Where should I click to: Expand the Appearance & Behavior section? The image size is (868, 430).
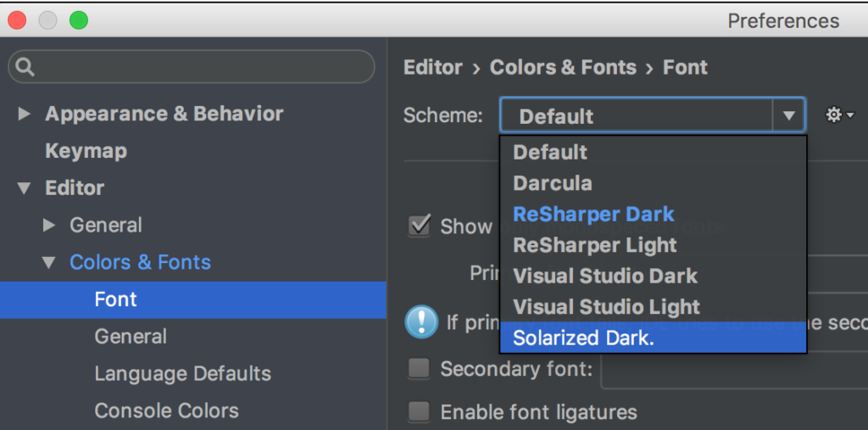tap(24, 114)
